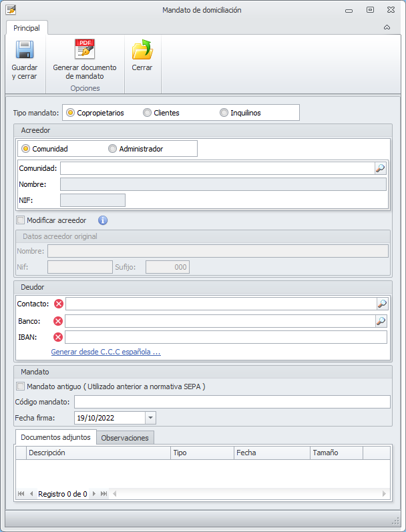Click the red error icon next to IBAN
The image size is (406, 532).
(57, 337)
